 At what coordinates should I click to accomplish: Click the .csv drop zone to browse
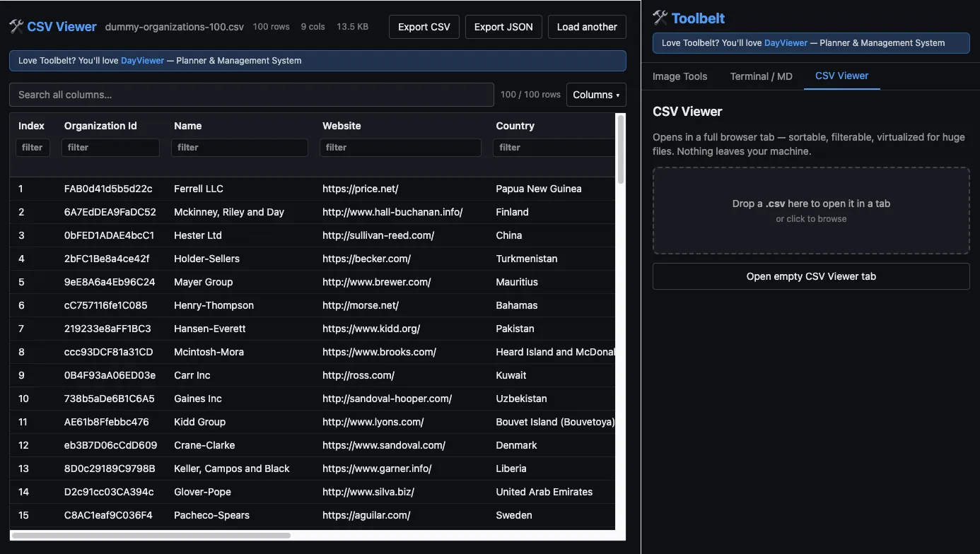coord(811,211)
